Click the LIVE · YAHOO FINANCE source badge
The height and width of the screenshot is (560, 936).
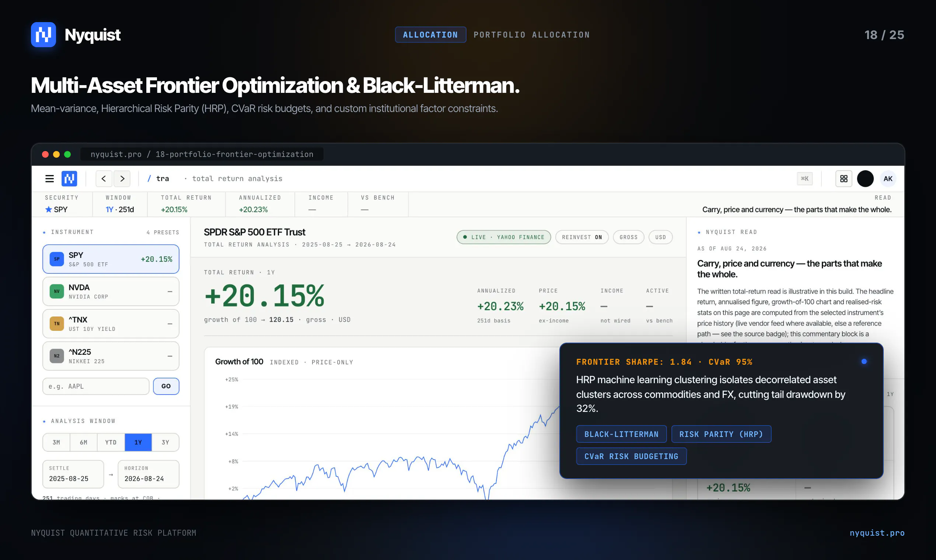[503, 237]
